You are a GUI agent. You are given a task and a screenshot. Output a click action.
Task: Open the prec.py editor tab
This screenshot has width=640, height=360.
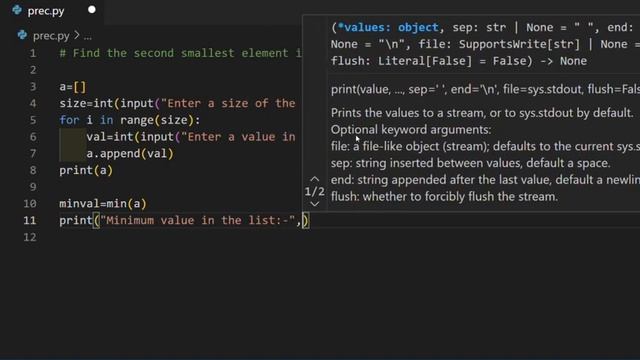pyautogui.click(x=46, y=11)
